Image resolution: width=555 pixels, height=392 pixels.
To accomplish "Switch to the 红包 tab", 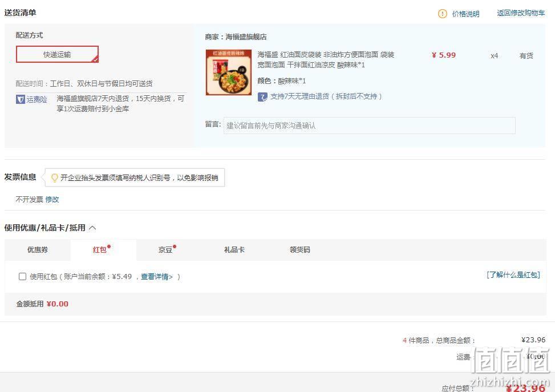I will tap(103, 250).
